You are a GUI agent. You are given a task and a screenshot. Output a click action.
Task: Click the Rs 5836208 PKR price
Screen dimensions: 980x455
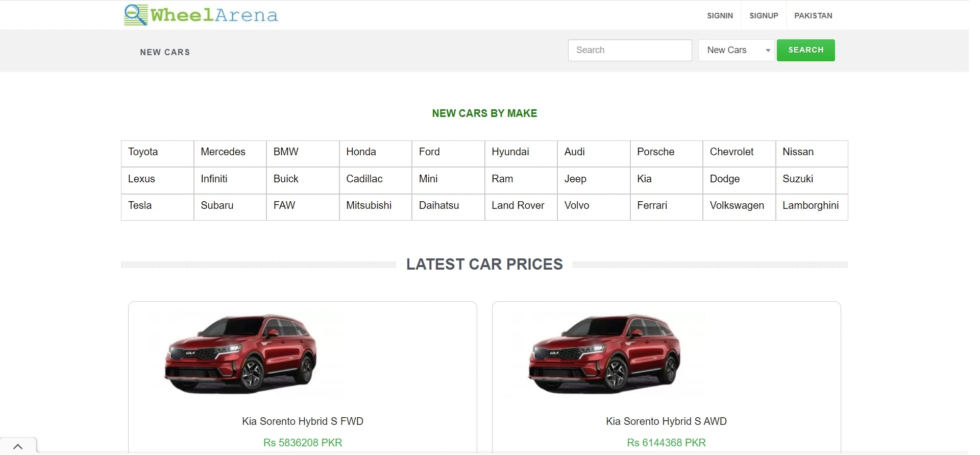(303, 443)
